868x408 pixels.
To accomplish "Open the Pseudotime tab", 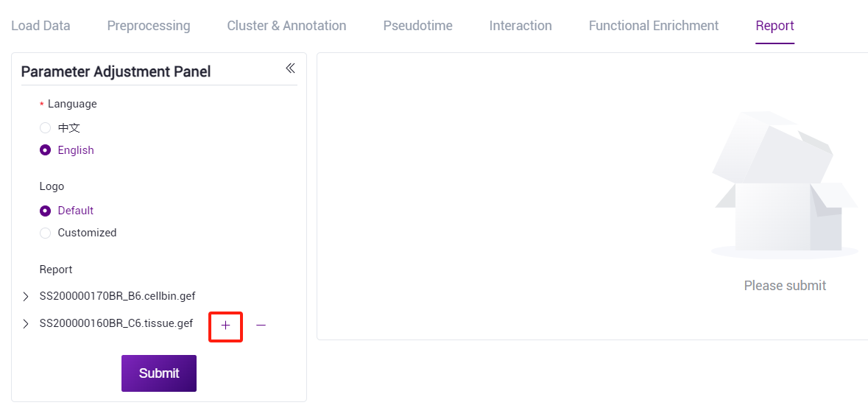I will pyautogui.click(x=418, y=26).
